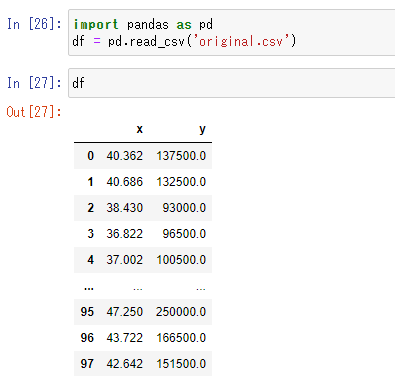Click cell value 250000.0
Viewport: 395px width, 376px height.
(x=181, y=312)
